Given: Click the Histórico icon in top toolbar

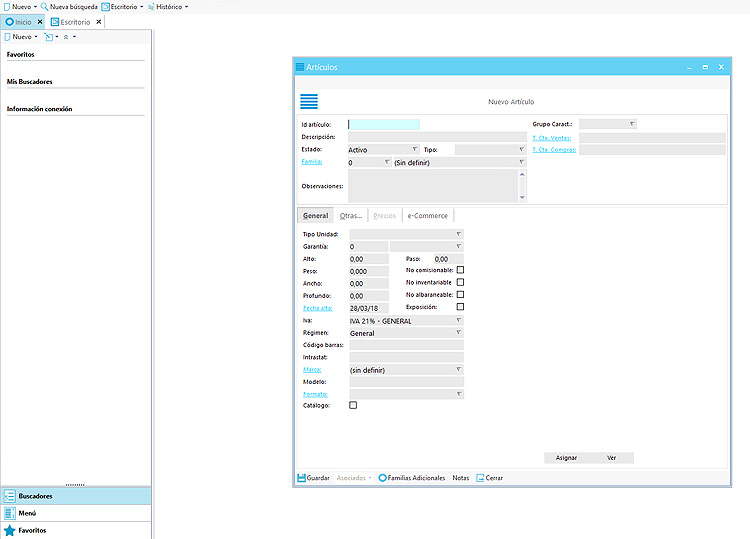Looking at the screenshot, I should tap(151, 7).
